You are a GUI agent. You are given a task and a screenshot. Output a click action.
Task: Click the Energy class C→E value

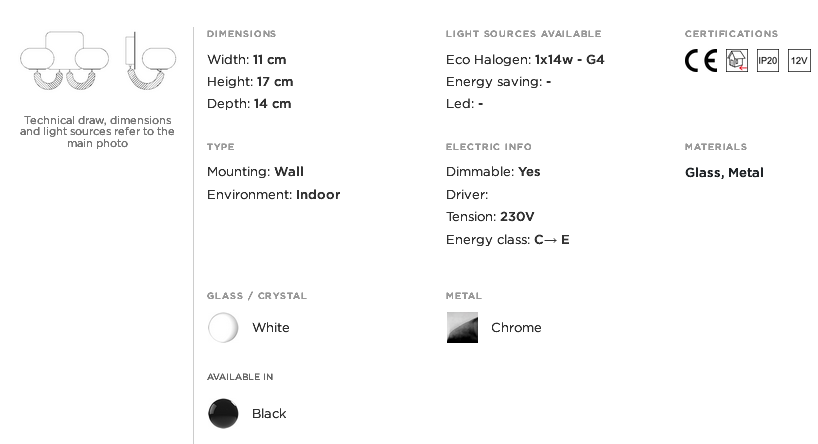pos(552,239)
